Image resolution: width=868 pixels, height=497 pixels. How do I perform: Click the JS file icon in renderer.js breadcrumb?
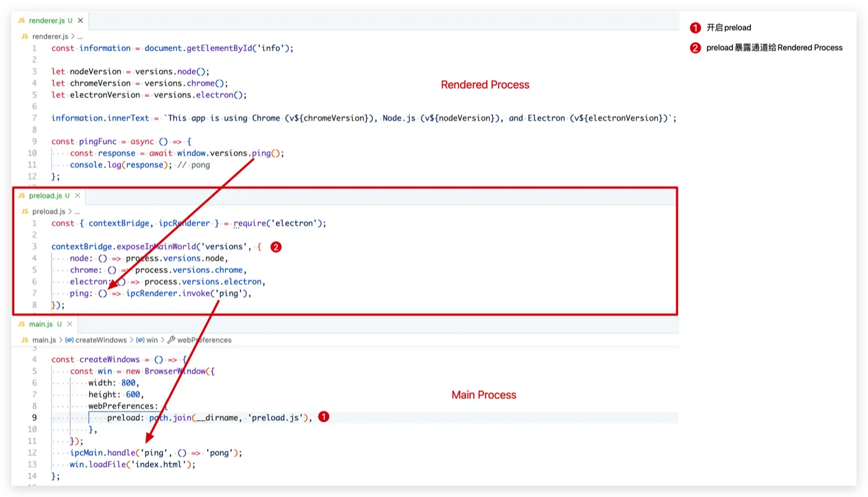tap(25, 37)
